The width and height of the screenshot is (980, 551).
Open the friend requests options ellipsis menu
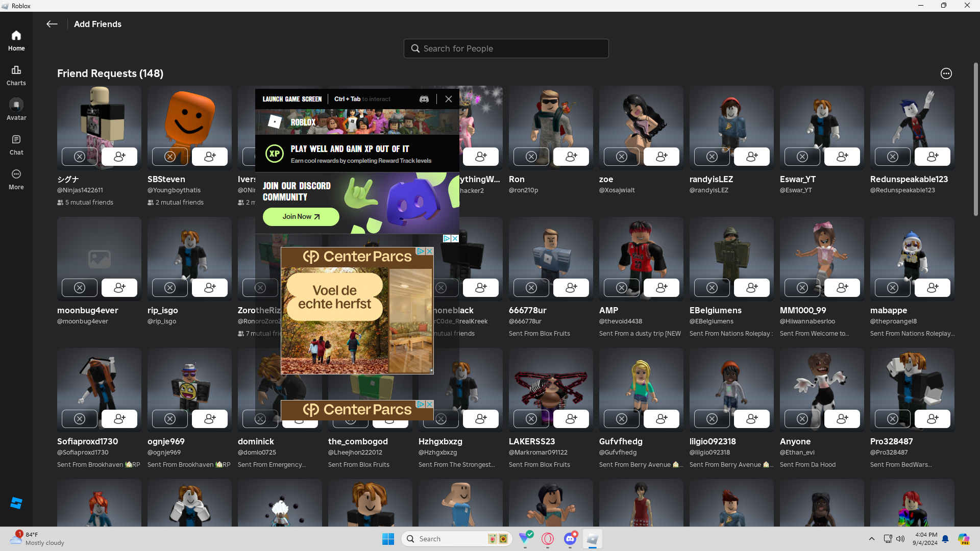tap(946, 73)
